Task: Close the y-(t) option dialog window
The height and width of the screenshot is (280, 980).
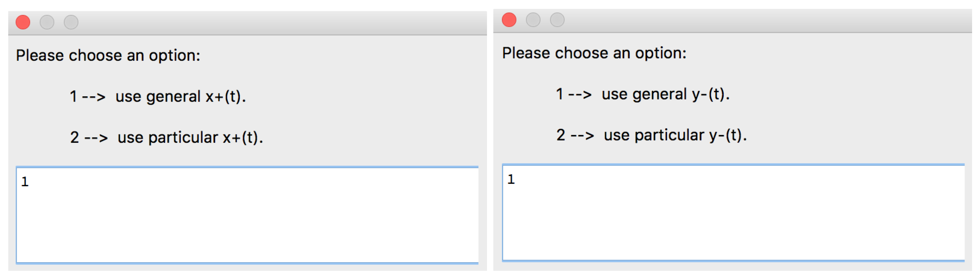Action: 509,20
